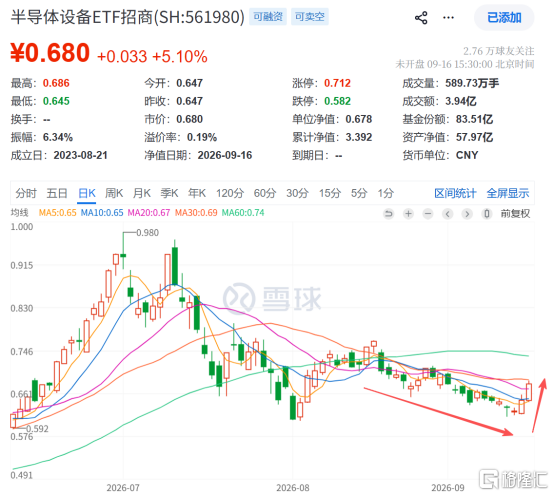
Task: Zoom in chart with plus icon
Action: point(408,214)
